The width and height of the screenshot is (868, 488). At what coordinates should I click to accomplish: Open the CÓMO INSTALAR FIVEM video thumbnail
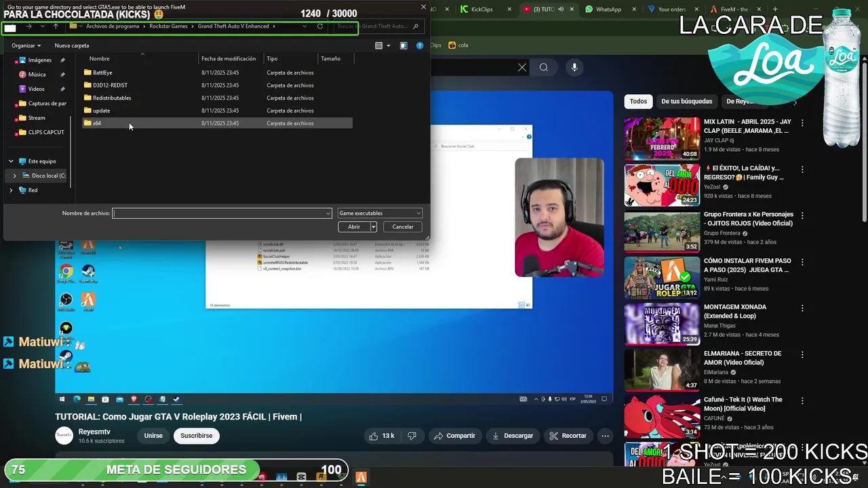(662, 277)
